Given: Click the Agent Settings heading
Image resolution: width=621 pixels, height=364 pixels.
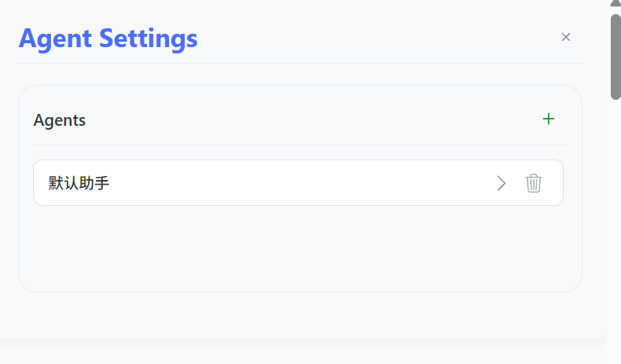Looking at the screenshot, I should click(x=108, y=39).
